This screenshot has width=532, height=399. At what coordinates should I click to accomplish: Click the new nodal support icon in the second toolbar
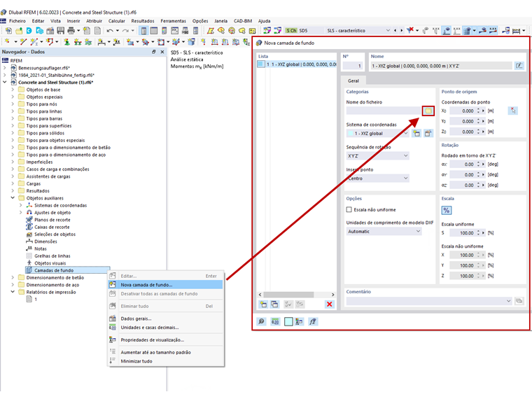coord(66,42)
